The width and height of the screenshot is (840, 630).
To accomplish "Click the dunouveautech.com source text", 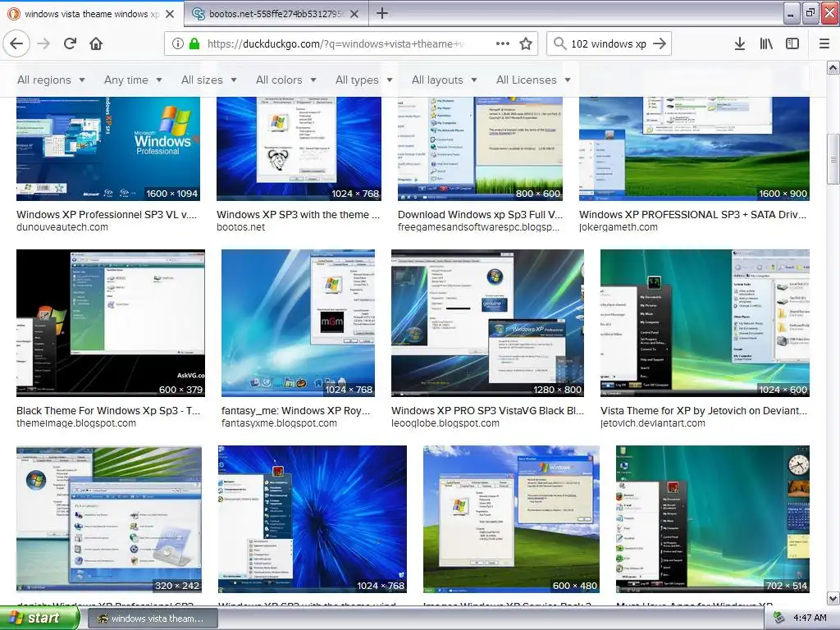I will pyautogui.click(x=62, y=227).
